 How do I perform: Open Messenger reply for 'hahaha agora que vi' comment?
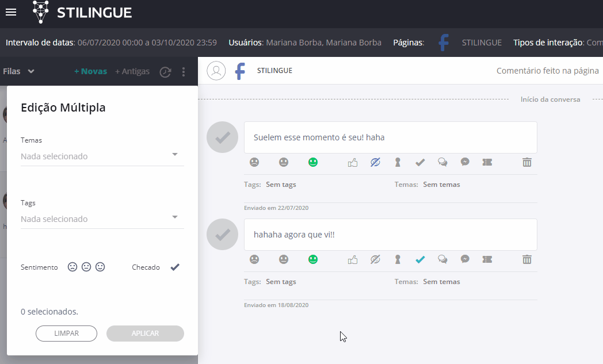(x=465, y=259)
